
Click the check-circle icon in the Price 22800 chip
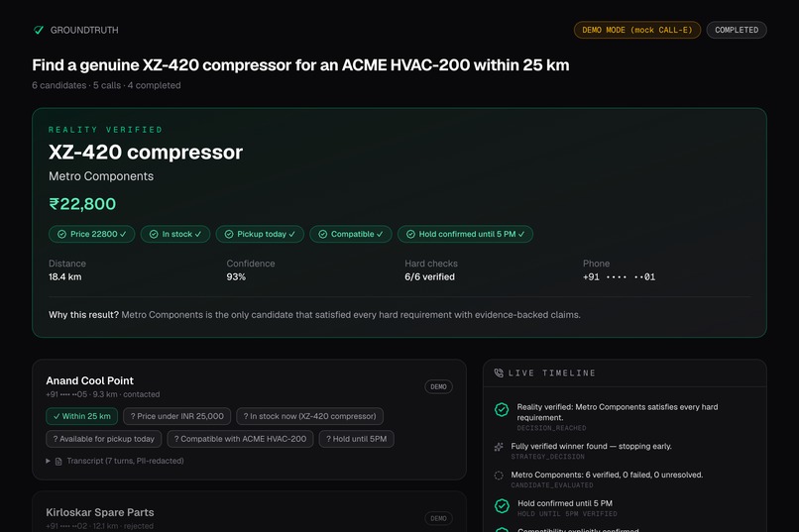pyautogui.click(x=61, y=234)
